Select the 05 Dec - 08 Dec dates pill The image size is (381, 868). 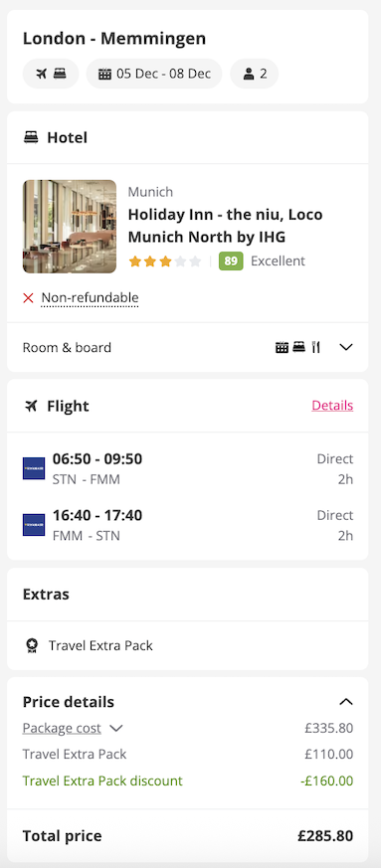click(x=154, y=74)
